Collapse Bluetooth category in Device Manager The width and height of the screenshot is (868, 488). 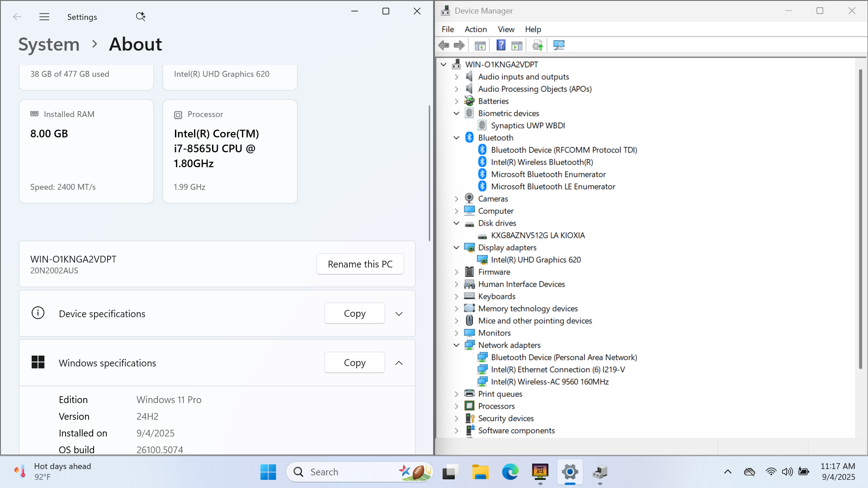456,138
